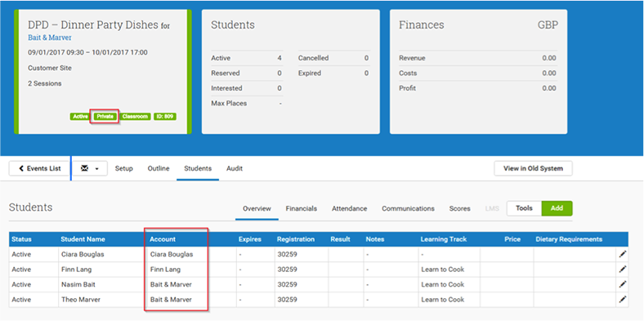The height and width of the screenshot is (321, 644).
Task: Click registration 30259 in Ciara Bouglas row
Action: [x=287, y=254]
